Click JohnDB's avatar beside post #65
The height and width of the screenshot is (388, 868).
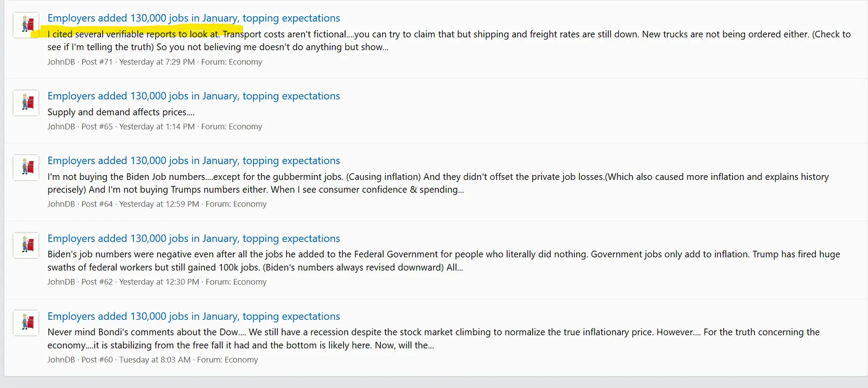click(26, 102)
